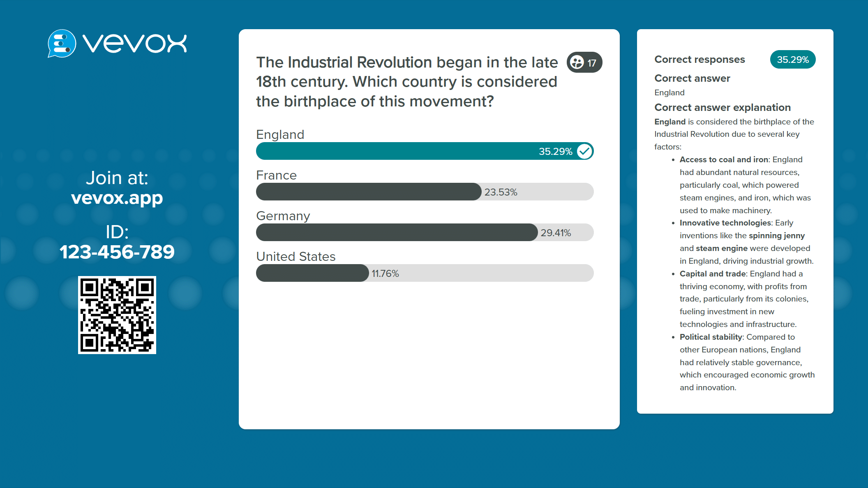Click the Access to coal and iron bullet
The image size is (868, 488).
(724, 160)
